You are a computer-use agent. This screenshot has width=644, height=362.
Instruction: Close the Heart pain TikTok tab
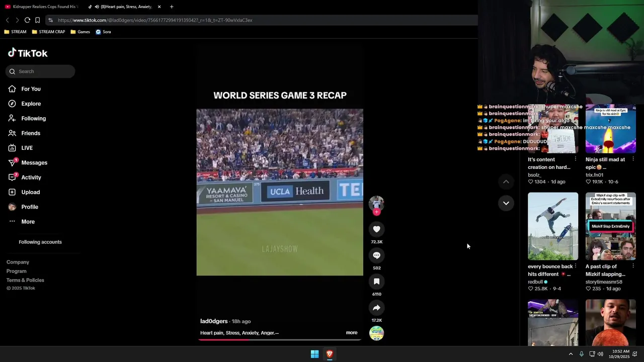pyautogui.click(x=159, y=7)
